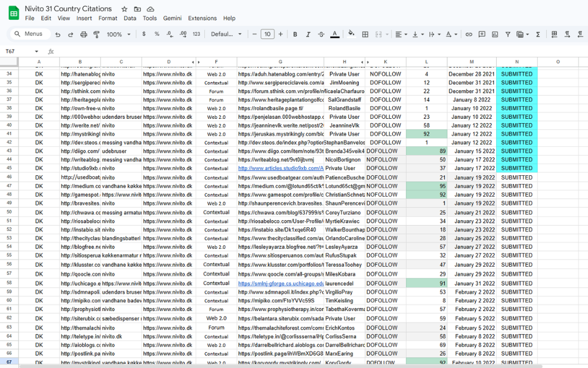Viewport: 588px width, 368px height.
Task: Open the Extensions menu
Action: tap(202, 18)
